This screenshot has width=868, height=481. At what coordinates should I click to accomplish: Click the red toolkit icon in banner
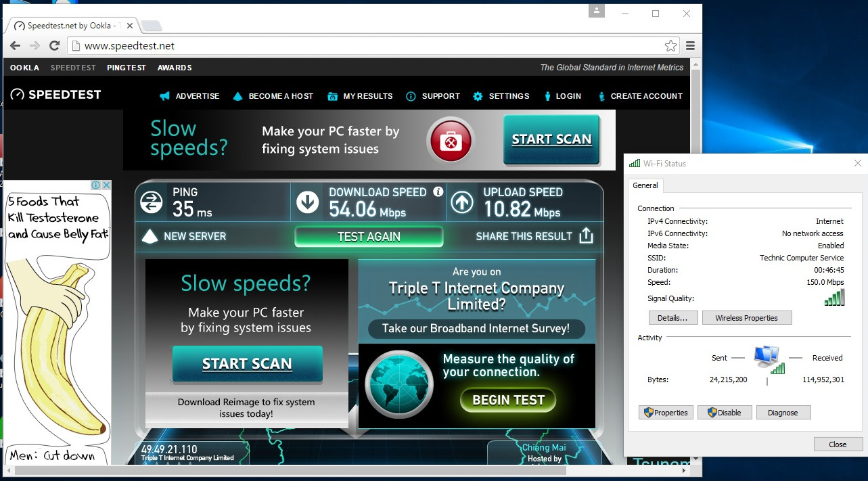coord(451,140)
